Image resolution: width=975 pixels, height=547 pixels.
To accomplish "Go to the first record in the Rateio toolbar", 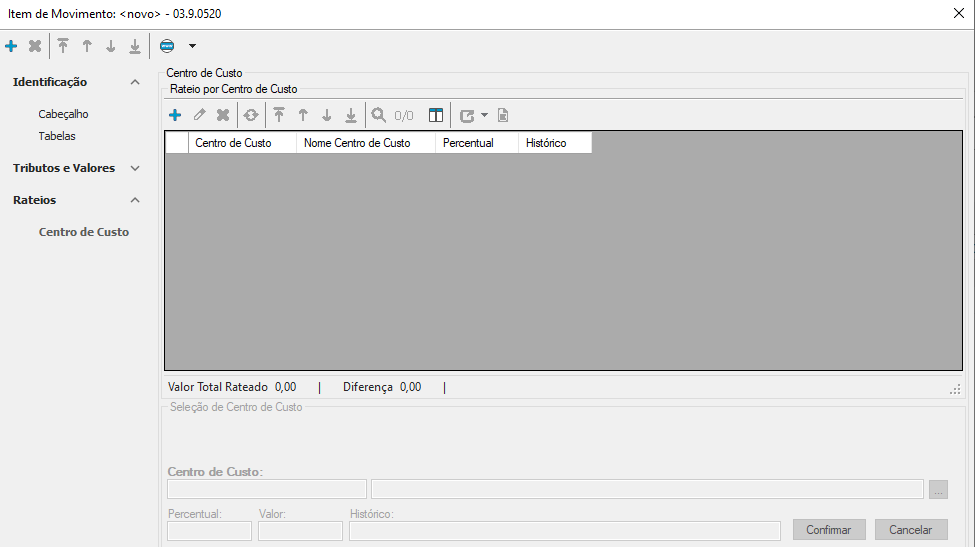I will point(279,115).
